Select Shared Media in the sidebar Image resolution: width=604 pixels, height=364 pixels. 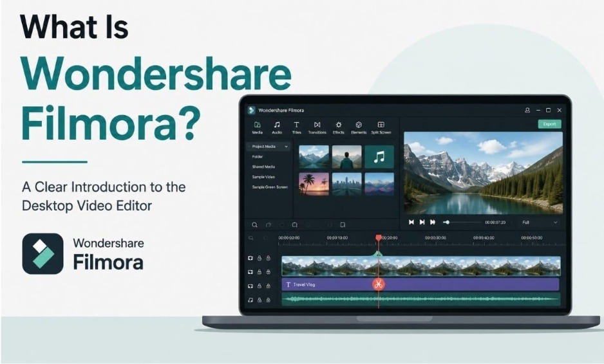point(263,167)
